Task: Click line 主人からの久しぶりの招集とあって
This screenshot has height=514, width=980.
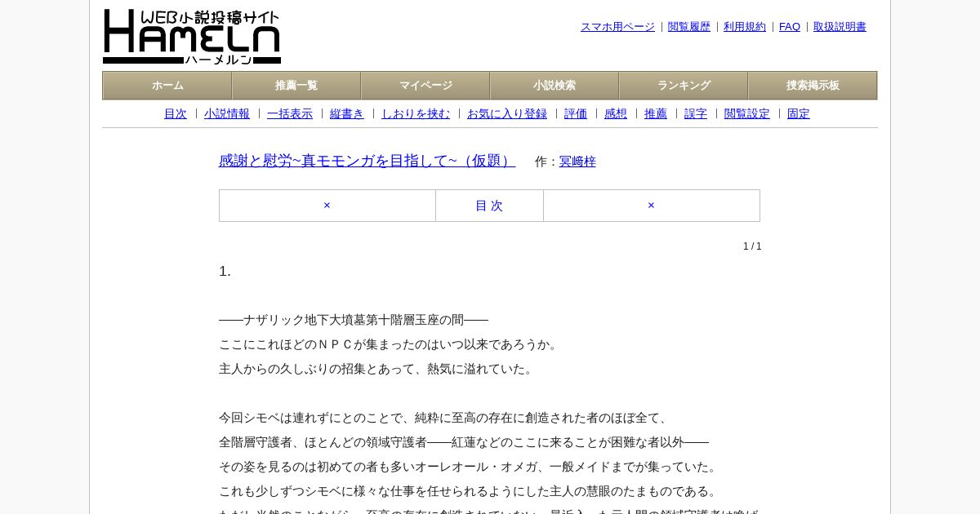Action: (377, 369)
